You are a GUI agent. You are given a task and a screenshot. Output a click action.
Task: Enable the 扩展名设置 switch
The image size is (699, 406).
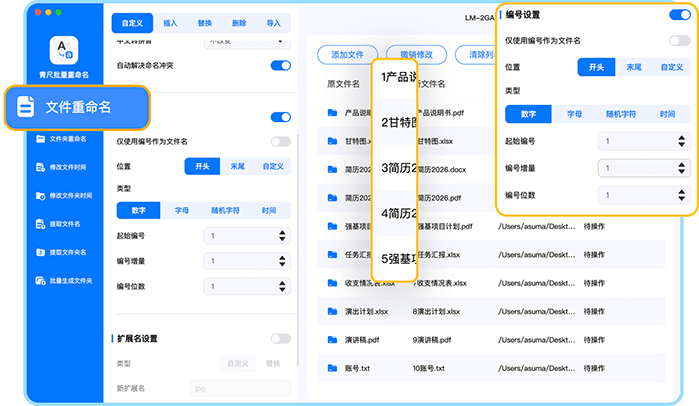pyautogui.click(x=280, y=339)
